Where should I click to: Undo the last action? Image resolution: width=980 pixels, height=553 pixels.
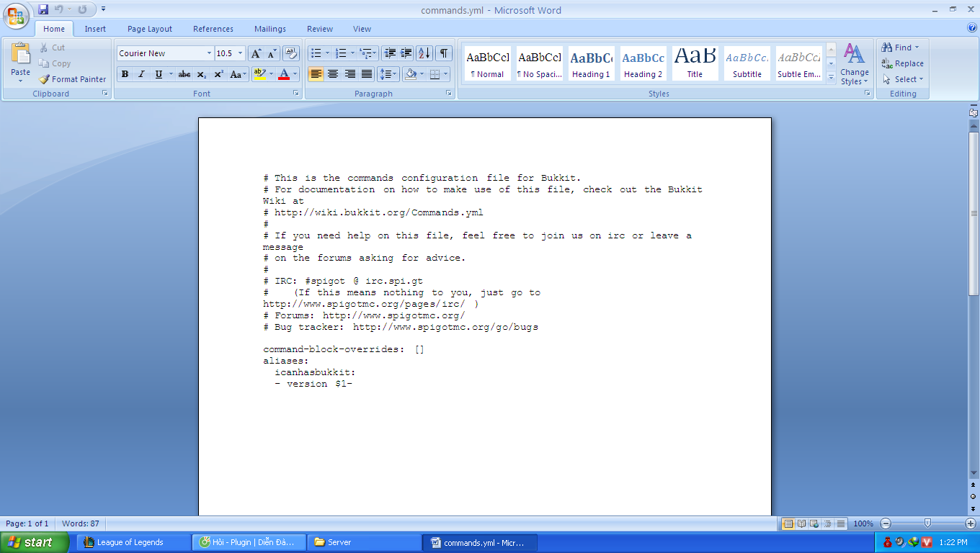point(59,9)
